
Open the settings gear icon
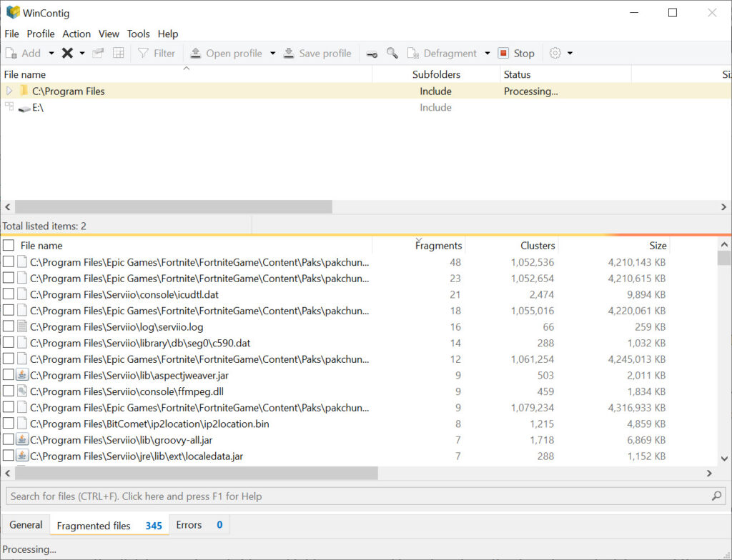555,53
